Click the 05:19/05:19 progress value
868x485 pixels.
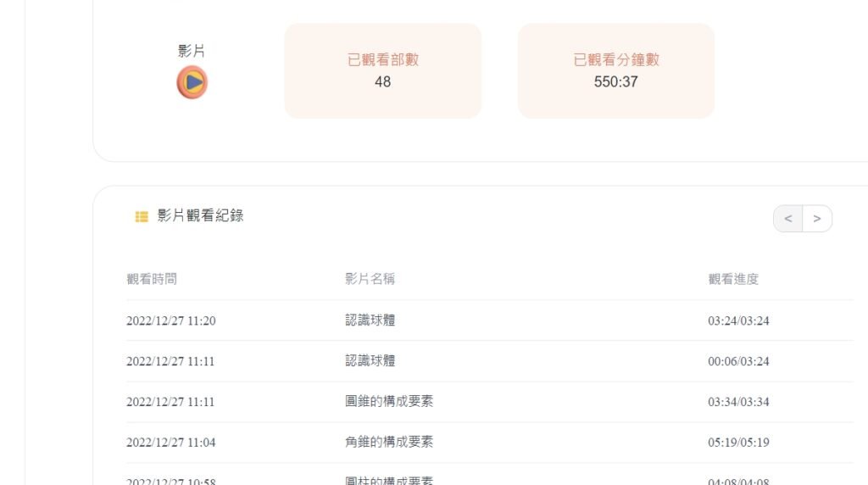pyautogui.click(x=738, y=443)
